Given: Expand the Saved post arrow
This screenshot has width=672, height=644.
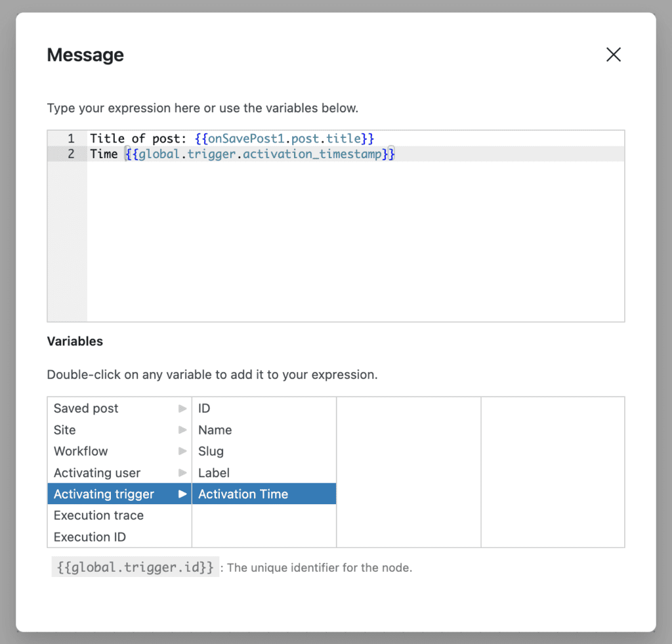Looking at the screenshot, I should (182, 408).
